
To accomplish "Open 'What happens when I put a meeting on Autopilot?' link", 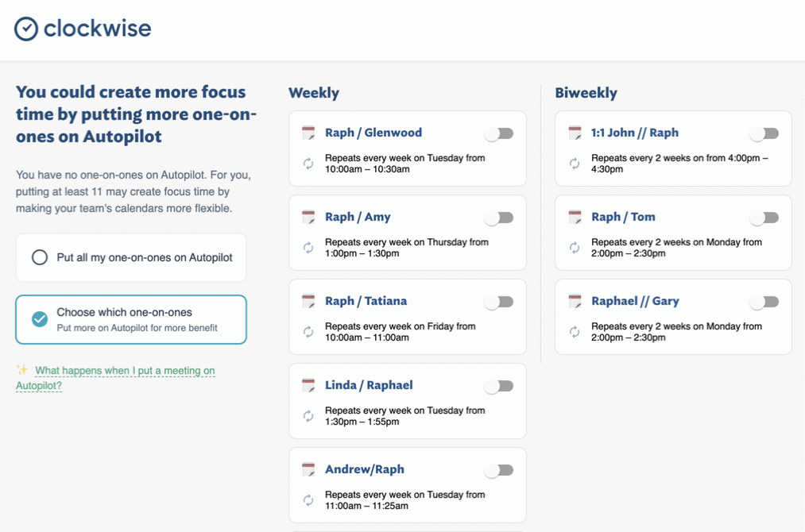I will click(125, 371).
